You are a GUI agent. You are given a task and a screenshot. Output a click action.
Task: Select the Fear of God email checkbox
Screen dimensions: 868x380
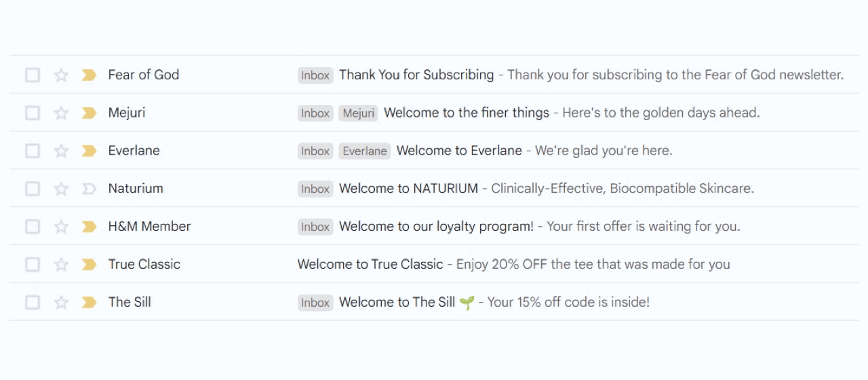[33, 75]
